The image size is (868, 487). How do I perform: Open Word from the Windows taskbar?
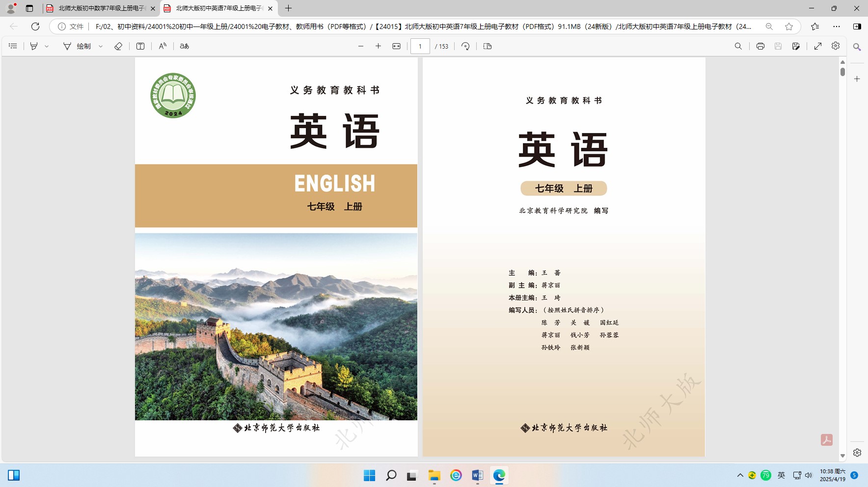tap(477, 475)
